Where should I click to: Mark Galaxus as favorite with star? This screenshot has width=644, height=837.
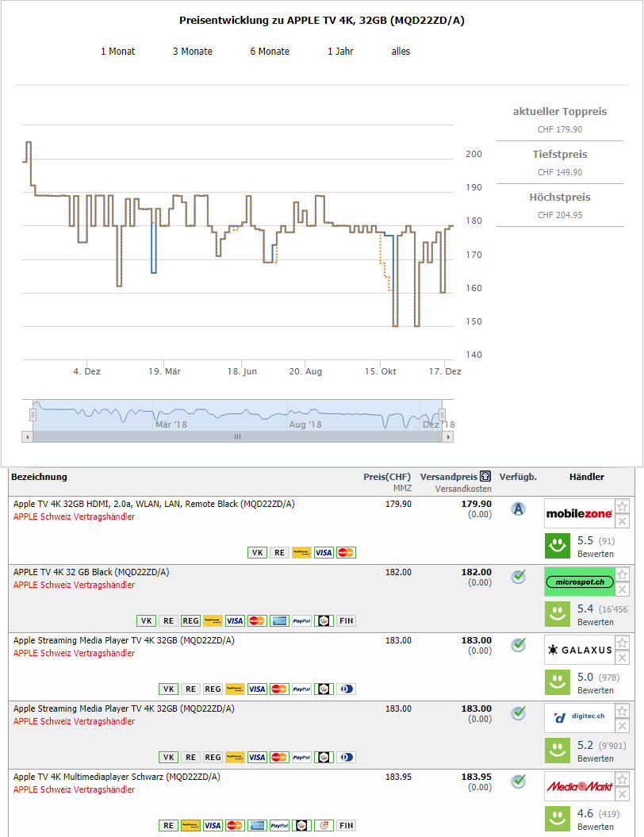(623, 643)
